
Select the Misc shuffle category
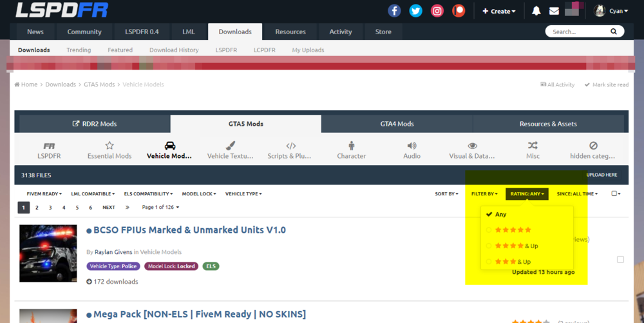[x=533, y=150]
